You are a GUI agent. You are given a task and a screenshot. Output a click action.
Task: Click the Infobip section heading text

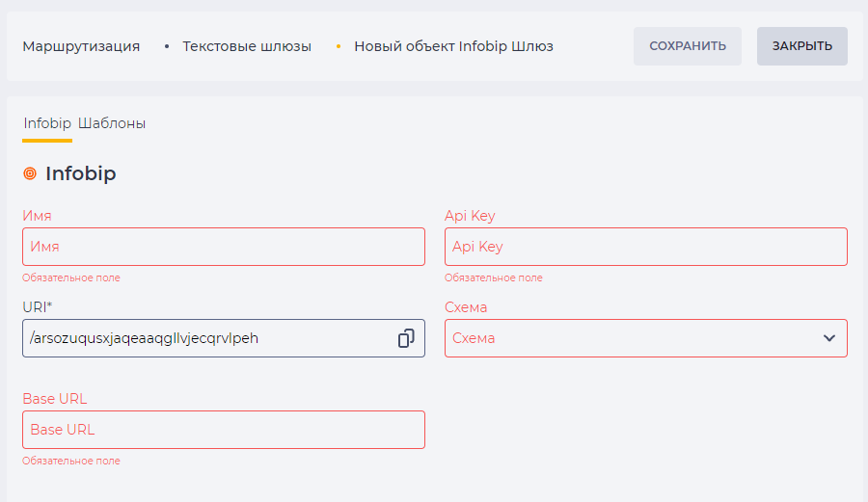81,173
